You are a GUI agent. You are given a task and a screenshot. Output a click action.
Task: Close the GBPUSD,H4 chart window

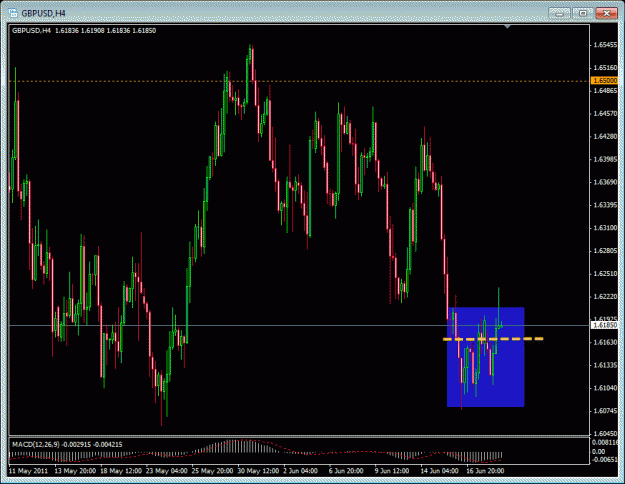(606, 13)
